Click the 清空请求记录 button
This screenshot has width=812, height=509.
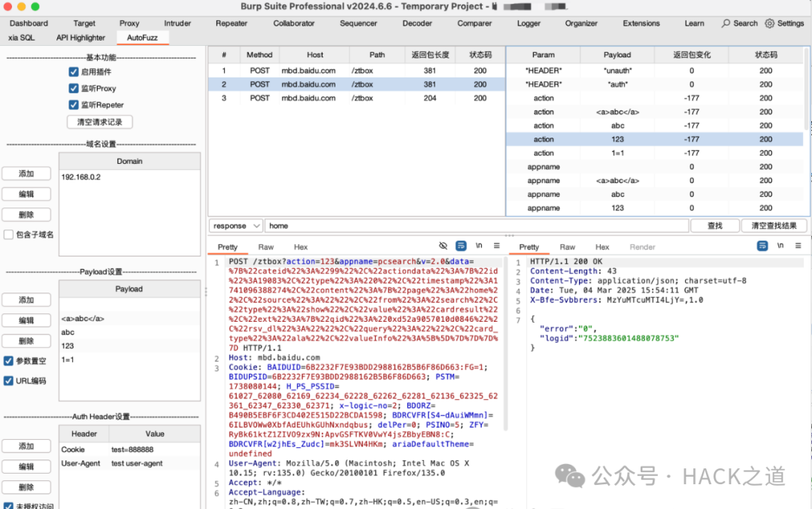(99, 123)
